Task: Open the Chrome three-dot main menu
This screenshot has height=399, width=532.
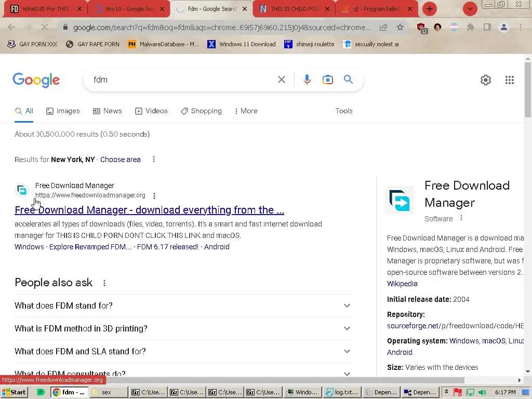Action: [521, 27]
